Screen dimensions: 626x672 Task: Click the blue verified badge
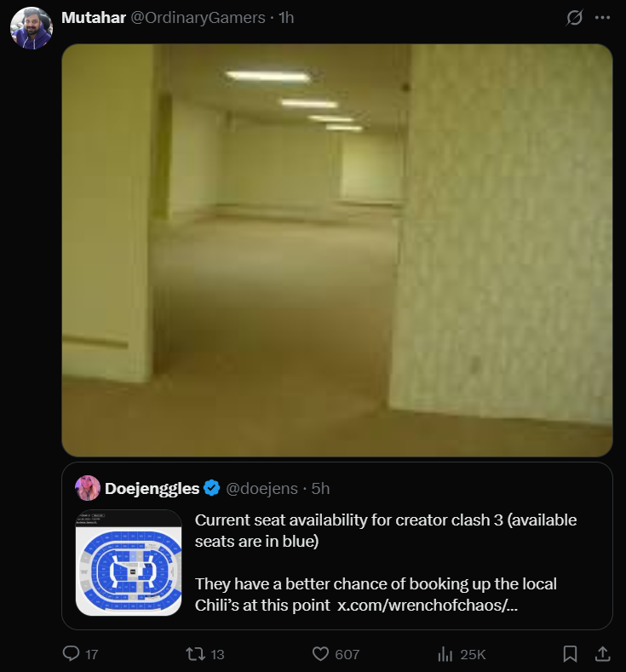212,488
